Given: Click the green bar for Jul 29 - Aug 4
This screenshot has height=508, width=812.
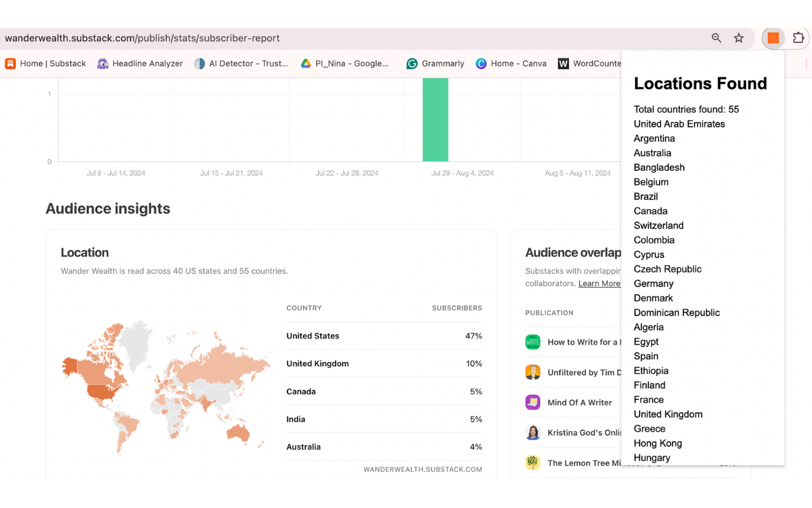Looking at the screenshot, I should [435, 119].
